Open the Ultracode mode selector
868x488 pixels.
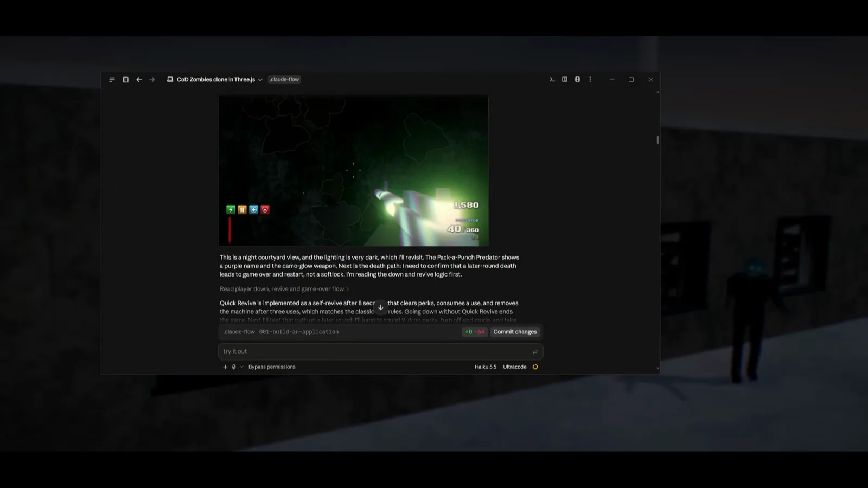515,367
